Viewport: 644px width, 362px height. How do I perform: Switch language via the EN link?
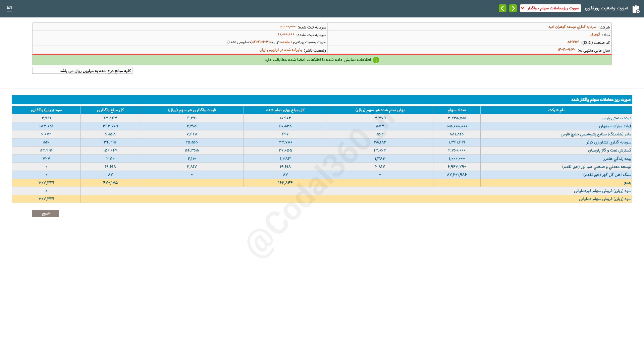(9, 7)
